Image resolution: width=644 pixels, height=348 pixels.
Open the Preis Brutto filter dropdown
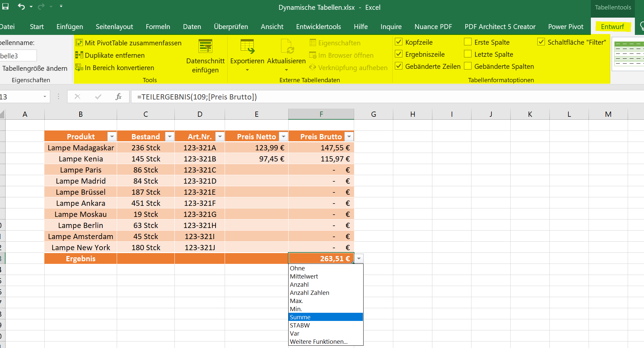point(349,137)
